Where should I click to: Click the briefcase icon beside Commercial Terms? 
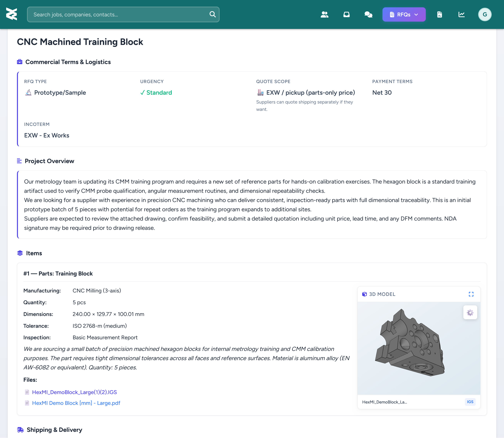point(19,62)
